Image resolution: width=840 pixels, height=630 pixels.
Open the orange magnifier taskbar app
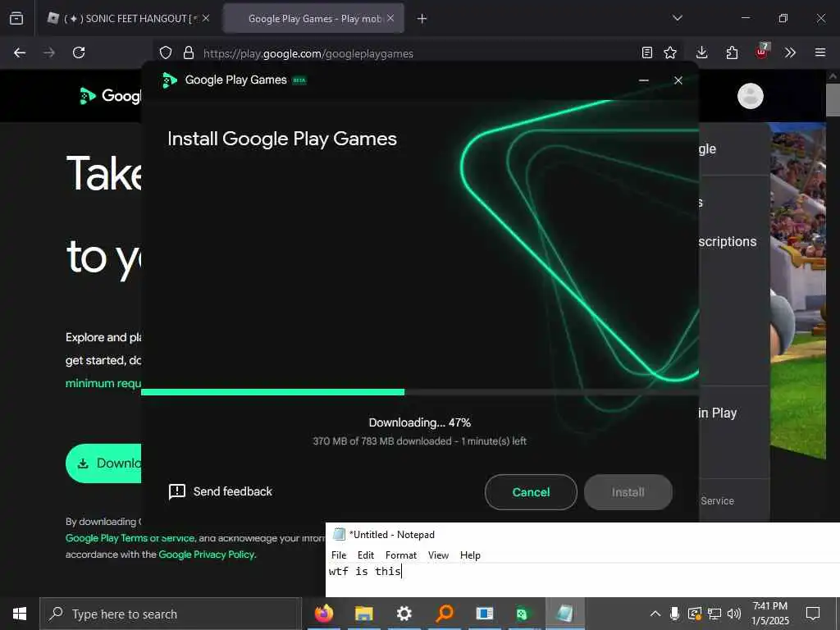[444, 614]
